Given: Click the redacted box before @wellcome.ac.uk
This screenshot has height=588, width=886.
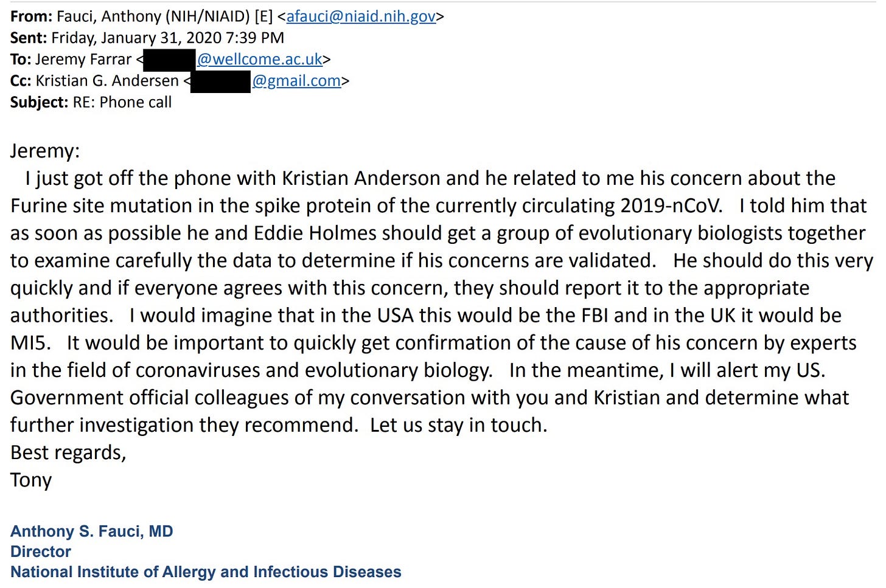Looking at the screenshot, I should (x=169, y=60).
